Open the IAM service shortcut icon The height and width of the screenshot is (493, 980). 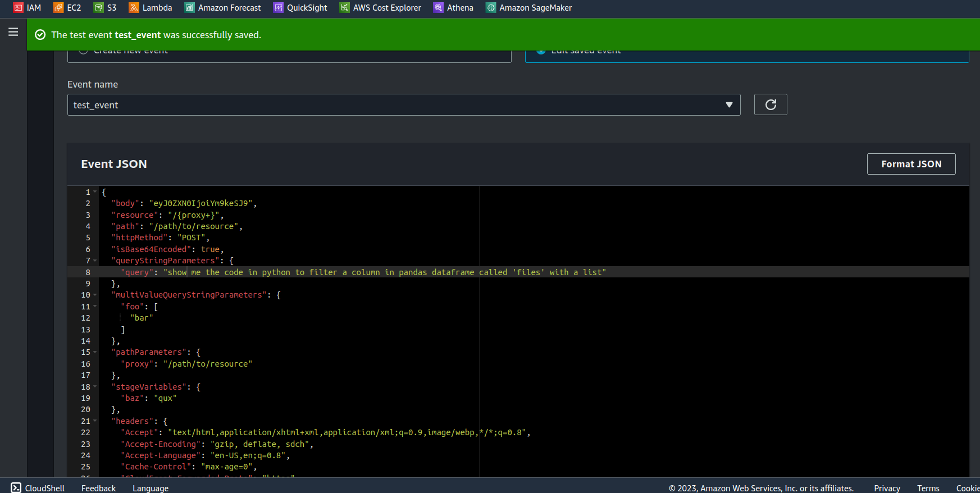coord(19,8)
